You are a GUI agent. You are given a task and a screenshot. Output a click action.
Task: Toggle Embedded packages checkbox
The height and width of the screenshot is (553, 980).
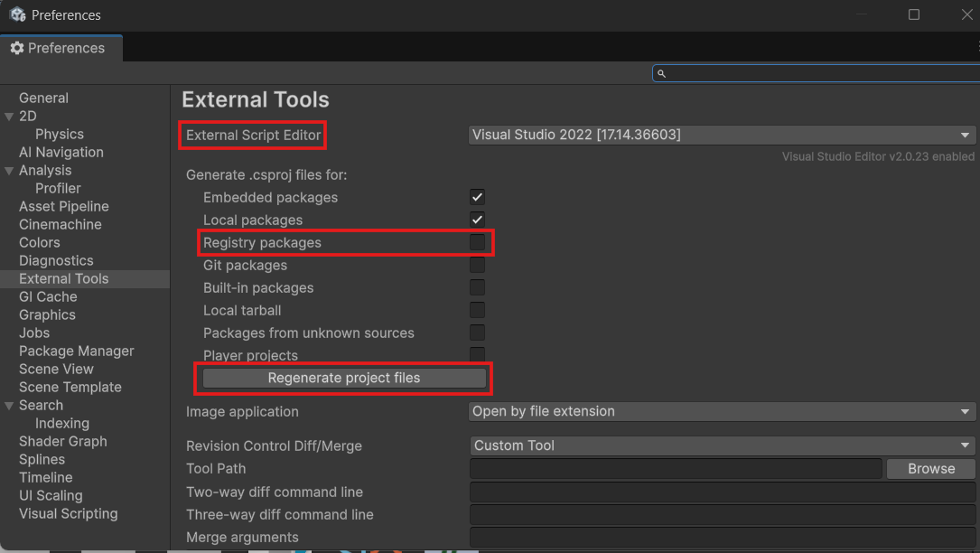point(477,197)
